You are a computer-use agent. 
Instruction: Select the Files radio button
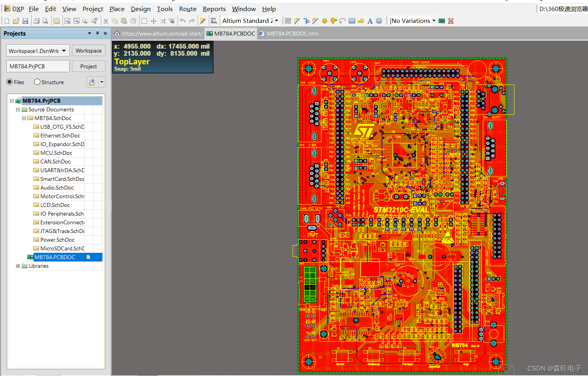[x=10, y=82]
